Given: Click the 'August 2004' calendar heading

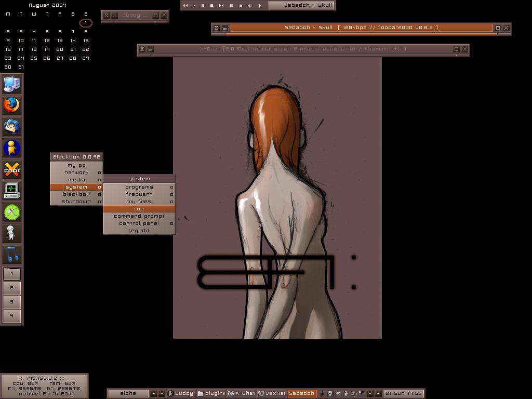Looking at the screenshot, I should tap(47, 5).
